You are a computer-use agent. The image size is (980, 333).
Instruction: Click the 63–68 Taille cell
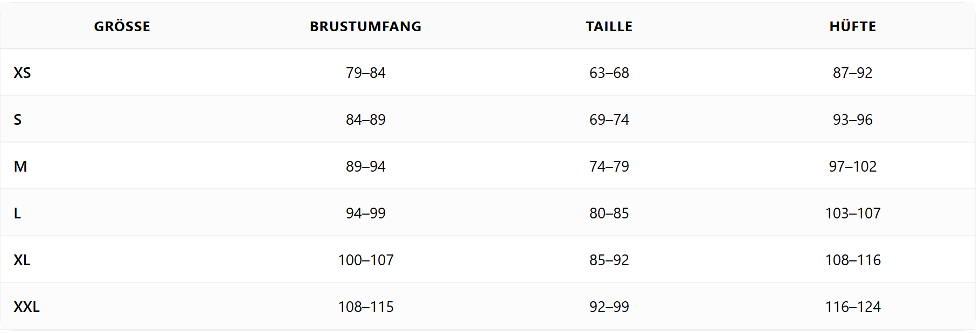click(x=609, y=73)
